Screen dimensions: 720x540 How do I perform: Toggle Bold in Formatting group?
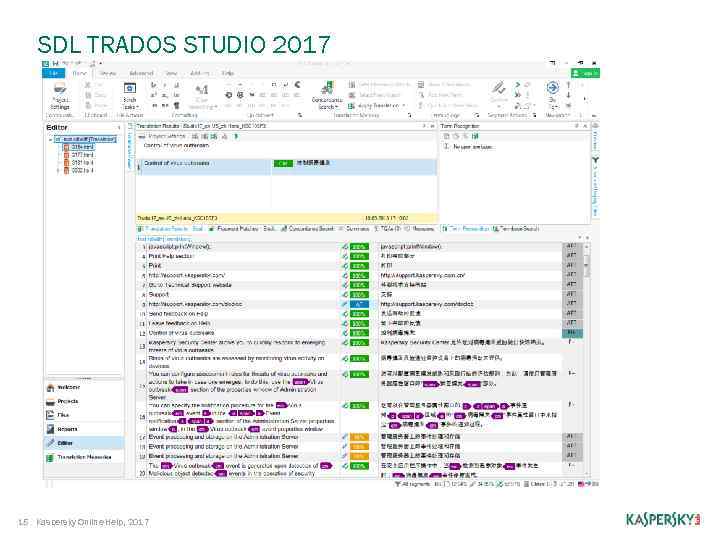[x=153, y=85]
